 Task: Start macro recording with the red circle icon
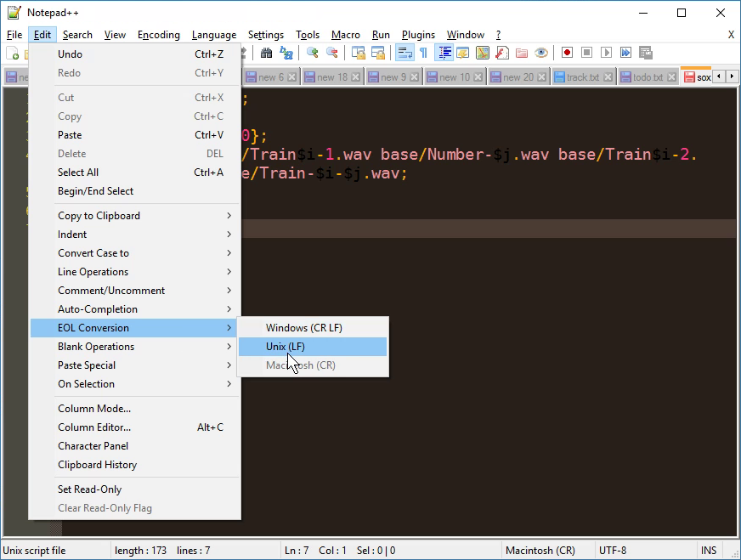[567, 53]
